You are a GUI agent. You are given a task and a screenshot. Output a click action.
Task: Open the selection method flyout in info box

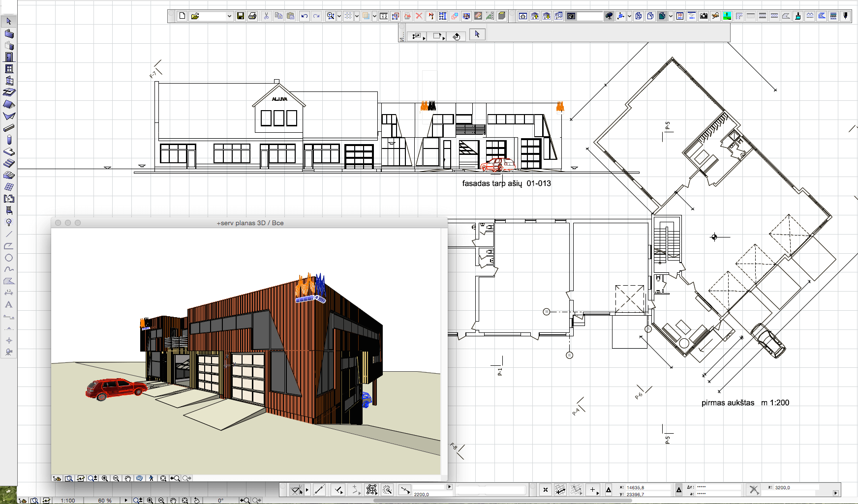(x=417, y=36)
